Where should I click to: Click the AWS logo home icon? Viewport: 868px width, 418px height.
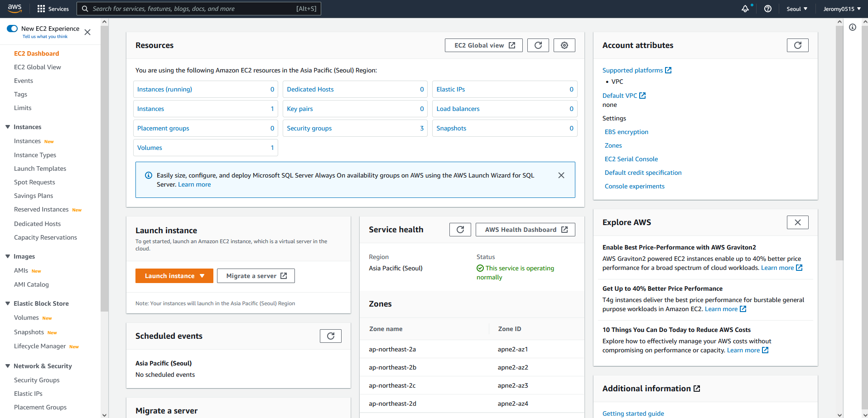coord(14,9)
